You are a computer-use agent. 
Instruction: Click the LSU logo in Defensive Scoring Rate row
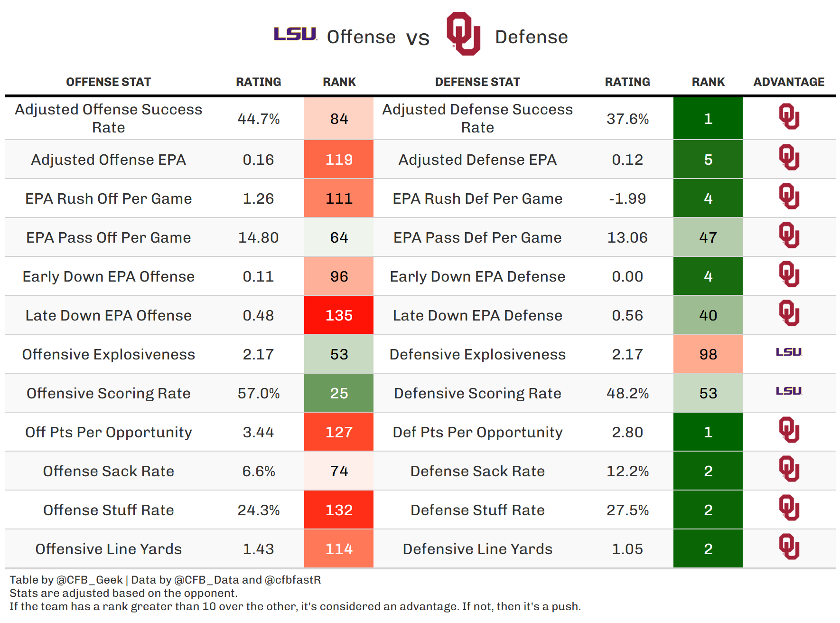(789, 391)
